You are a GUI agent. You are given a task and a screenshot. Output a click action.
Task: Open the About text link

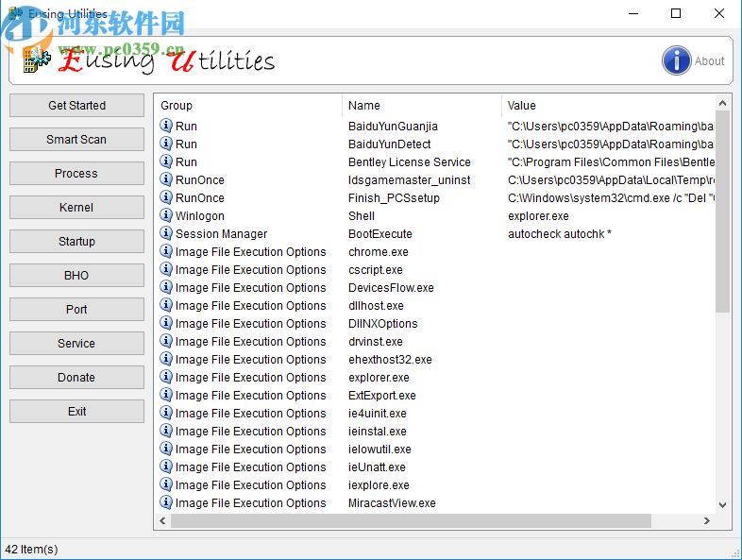click(x=709, y=61)
